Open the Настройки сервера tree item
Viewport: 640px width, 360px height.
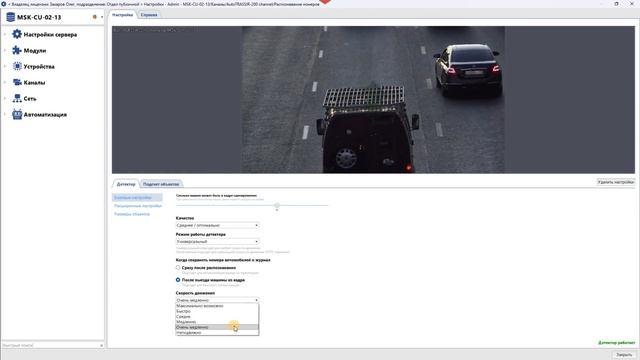50,35
